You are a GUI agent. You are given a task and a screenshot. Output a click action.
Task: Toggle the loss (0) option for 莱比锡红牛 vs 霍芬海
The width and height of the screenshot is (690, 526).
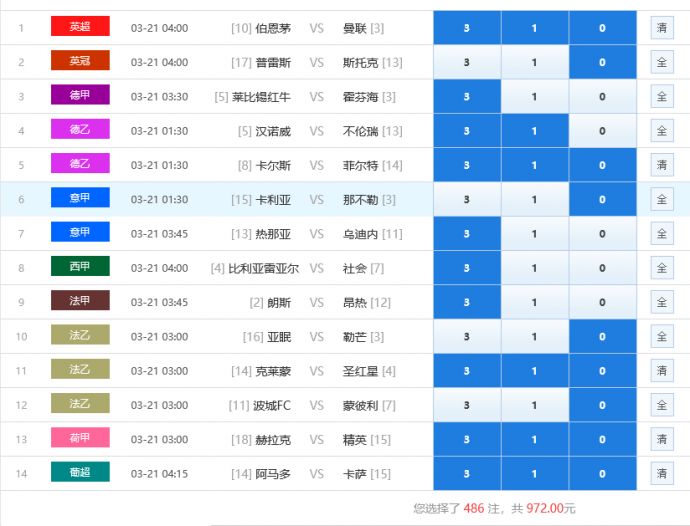coord(602,97)
